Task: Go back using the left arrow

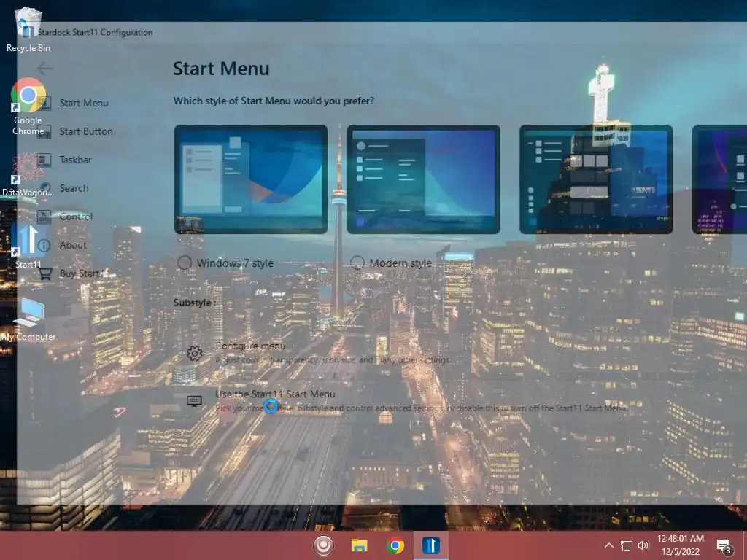Action: point(44,69)
